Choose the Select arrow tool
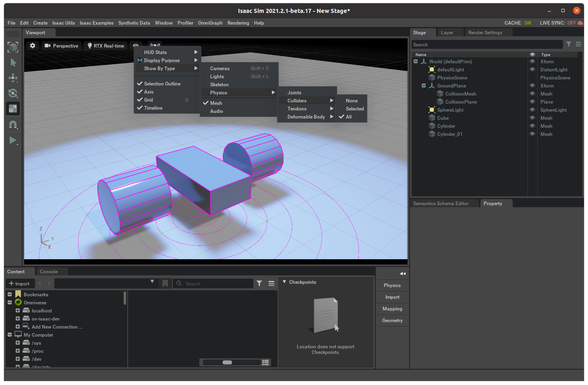588x385 pixels. point(13,62)
